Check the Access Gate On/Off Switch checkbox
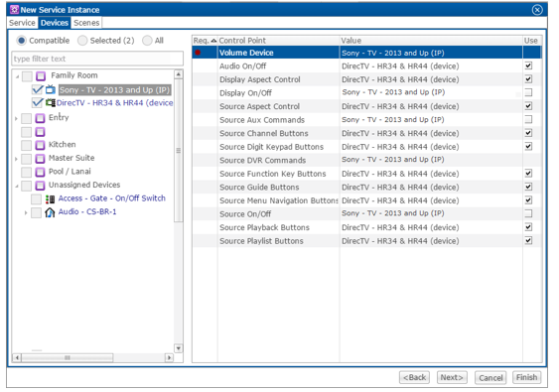 (36, 198)
